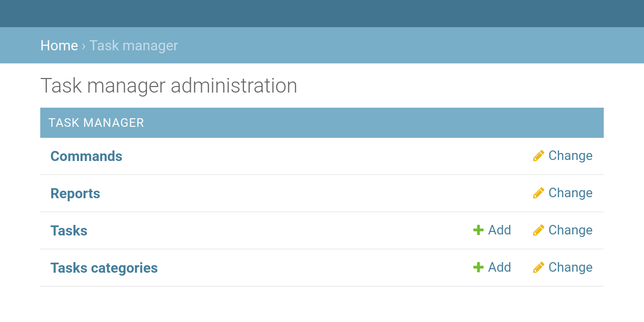Viewport: 644px width, 322px height.
Task: Select the Change text in the Tasks row
Action: click(570, 230)
